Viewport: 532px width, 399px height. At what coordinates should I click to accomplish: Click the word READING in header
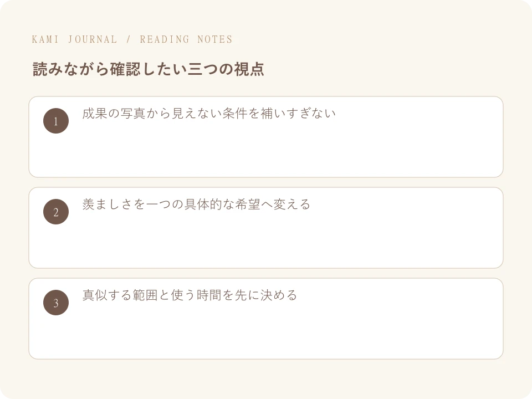tap(165, 39)
